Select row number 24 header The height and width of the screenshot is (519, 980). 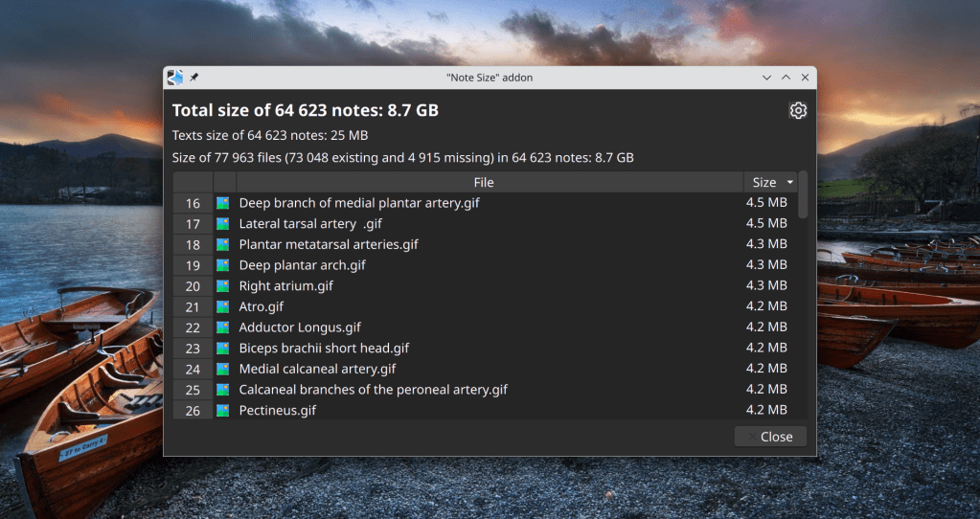pos(193,370)
